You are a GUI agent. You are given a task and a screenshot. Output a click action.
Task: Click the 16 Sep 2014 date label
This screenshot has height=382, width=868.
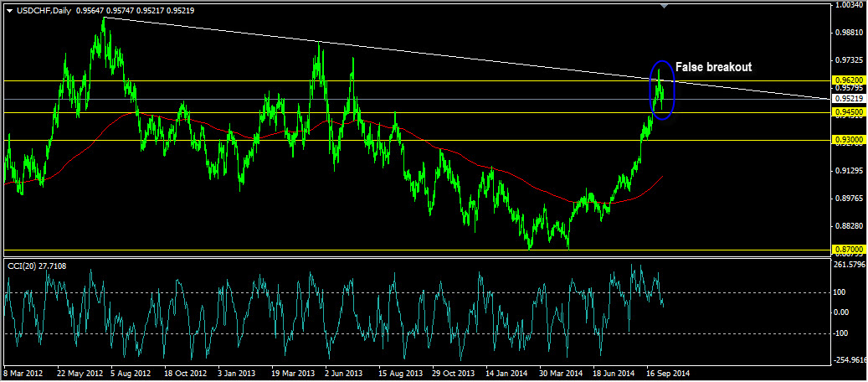pyautogui.click(x=668, y=373)
